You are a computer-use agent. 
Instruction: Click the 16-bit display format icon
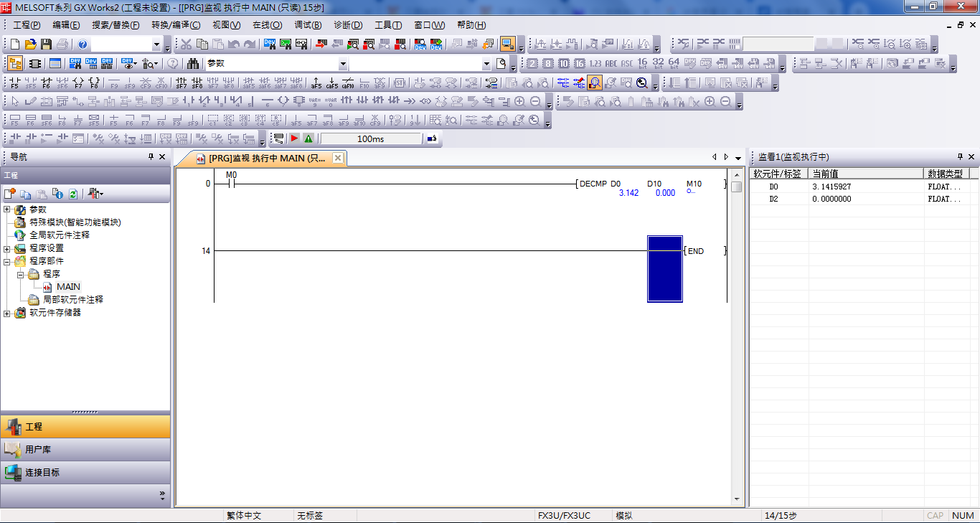pyautogui.click(x=642, y=64)
